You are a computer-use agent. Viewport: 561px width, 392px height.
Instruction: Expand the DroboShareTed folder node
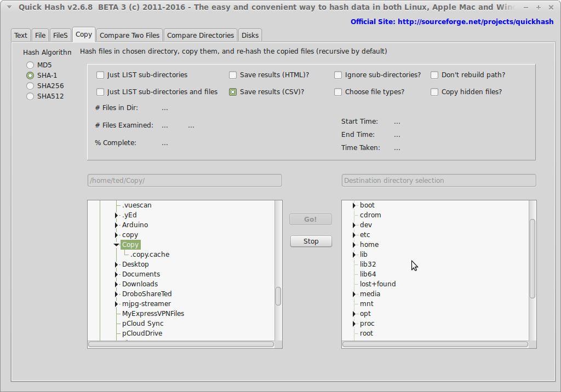[x=116, y=294]
